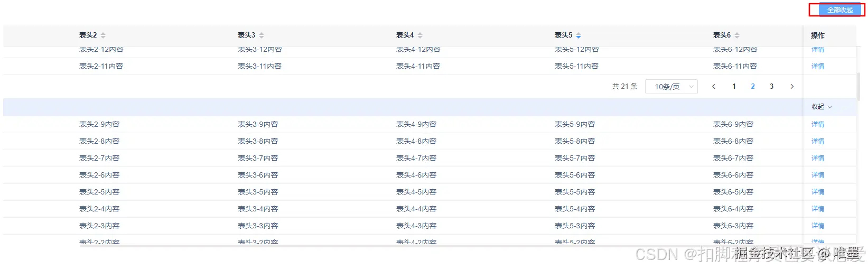Click the 全部收起 collapse-all button
The height and width of the screenshot is (269, 868).
pos(839,10)
